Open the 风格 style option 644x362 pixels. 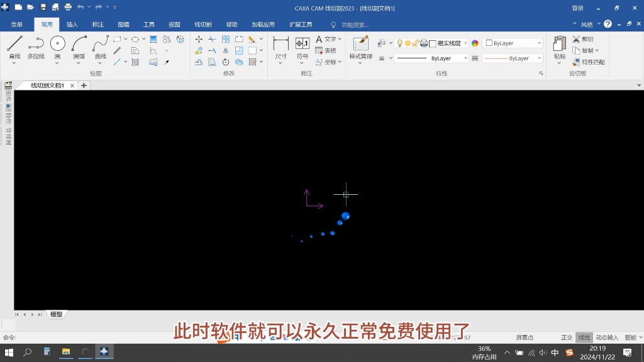(587, 25)
